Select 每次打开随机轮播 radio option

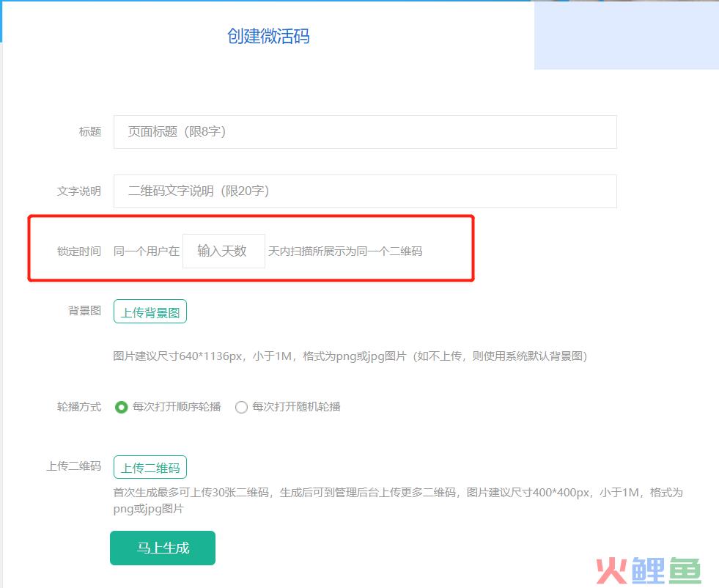coord(241,407)
